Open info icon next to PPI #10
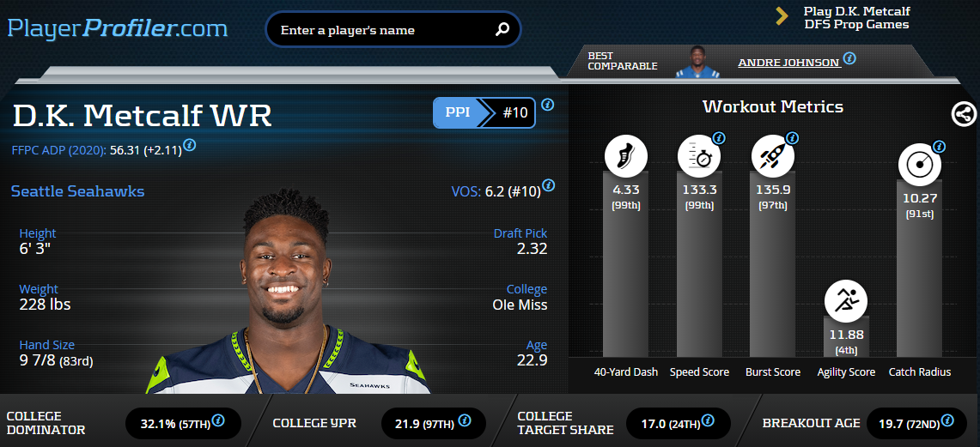This screenshot has width=980, height=447. tap(547, 105)
